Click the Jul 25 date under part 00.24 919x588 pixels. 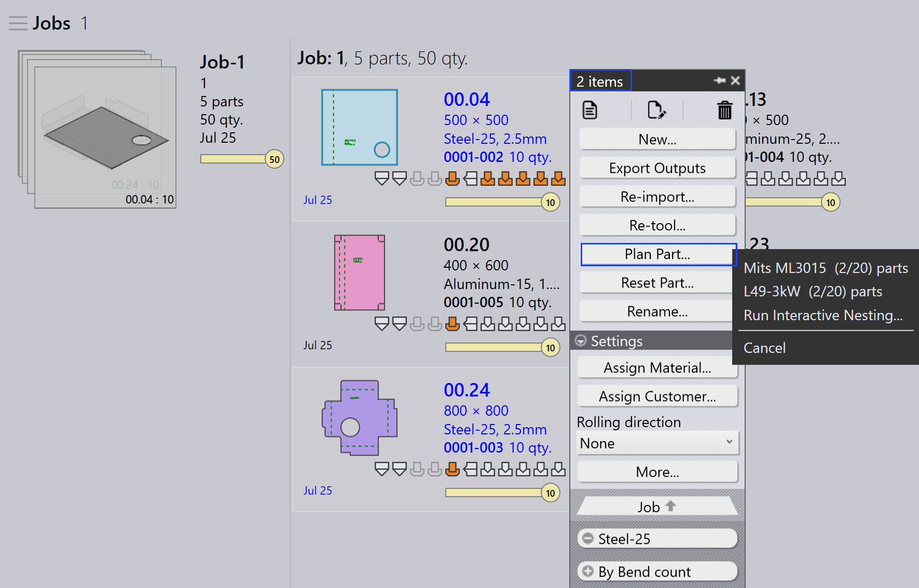point(318,490)
